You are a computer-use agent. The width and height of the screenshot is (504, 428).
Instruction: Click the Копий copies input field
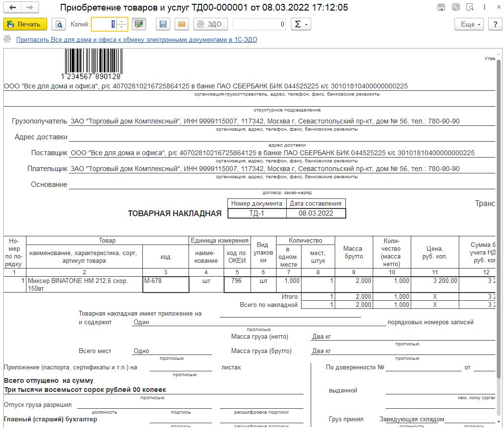click(103, 24)
